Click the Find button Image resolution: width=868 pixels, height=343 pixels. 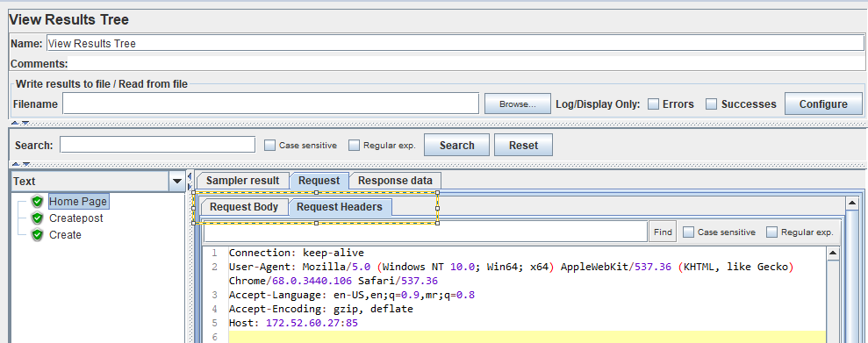663,232
